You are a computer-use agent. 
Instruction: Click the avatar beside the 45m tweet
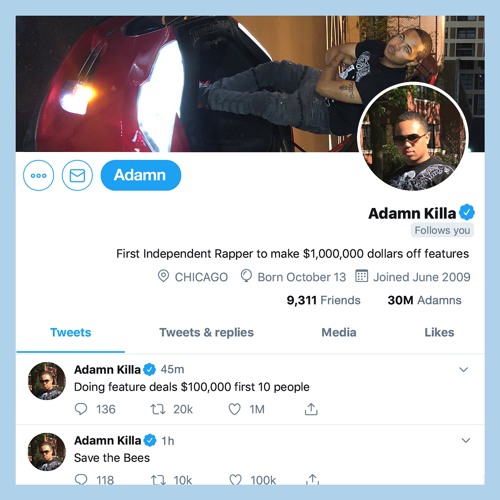pyautogui.click(x=47, y=381)
